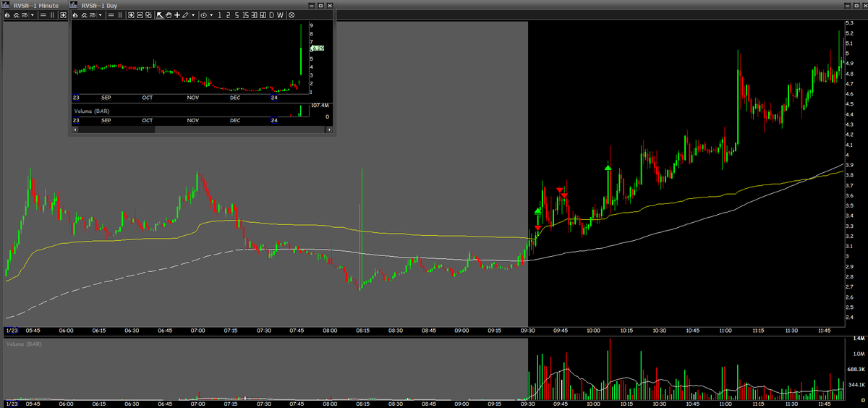Select horizontal line tool in Minute window toolbar
This screenshot has width=868, height=408.
click(x=43, y=14)
